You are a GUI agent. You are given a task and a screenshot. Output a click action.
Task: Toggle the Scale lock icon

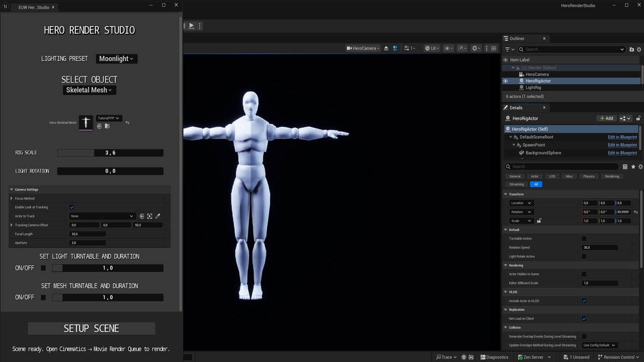(539, 221)
